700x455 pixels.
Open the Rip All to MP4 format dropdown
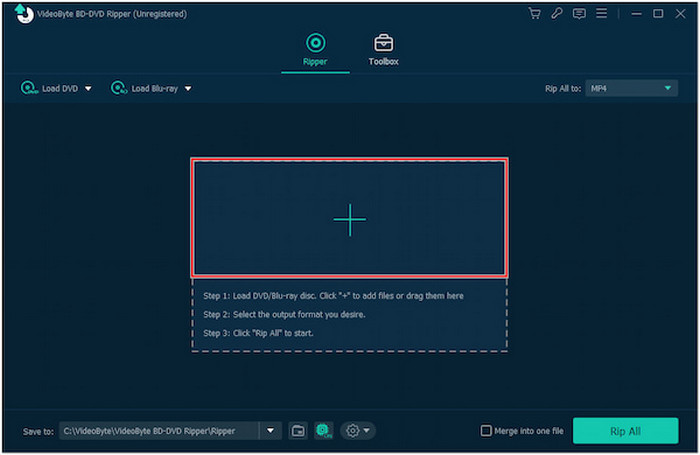tap(631, 88)
